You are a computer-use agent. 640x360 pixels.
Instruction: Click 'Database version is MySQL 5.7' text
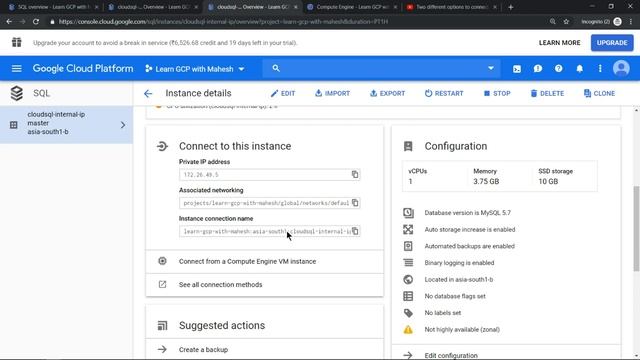(467, 213)
